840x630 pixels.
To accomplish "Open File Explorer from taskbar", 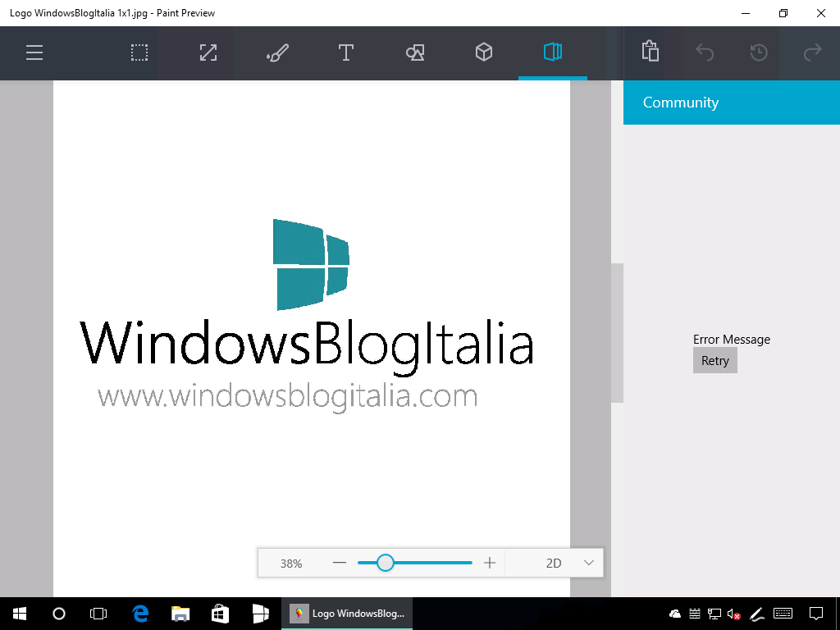I will pyautogui.click(x=180, y=614).
